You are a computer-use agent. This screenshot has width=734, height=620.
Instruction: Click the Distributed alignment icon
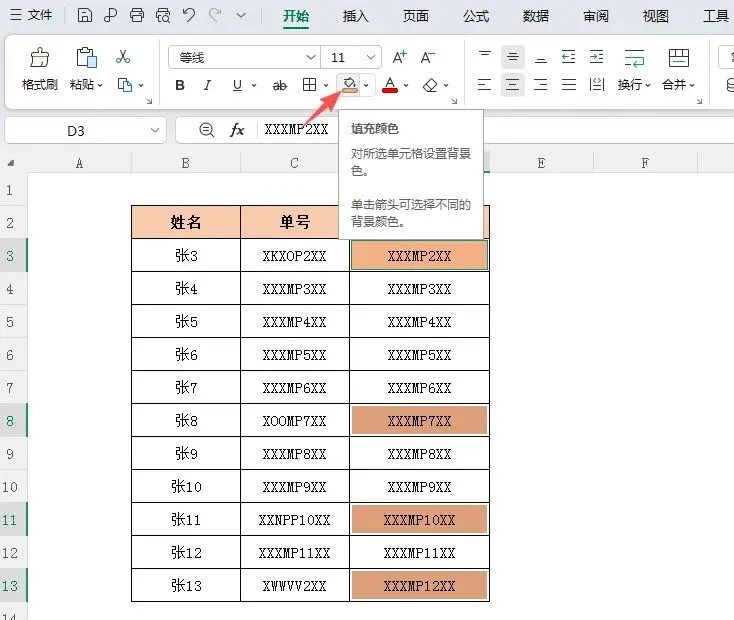click(x=597, y=85)
